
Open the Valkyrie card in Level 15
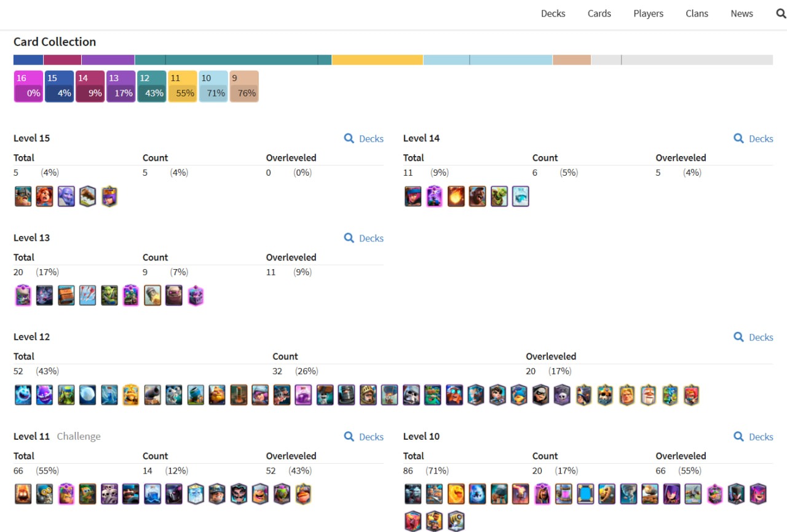coord(44,196)
